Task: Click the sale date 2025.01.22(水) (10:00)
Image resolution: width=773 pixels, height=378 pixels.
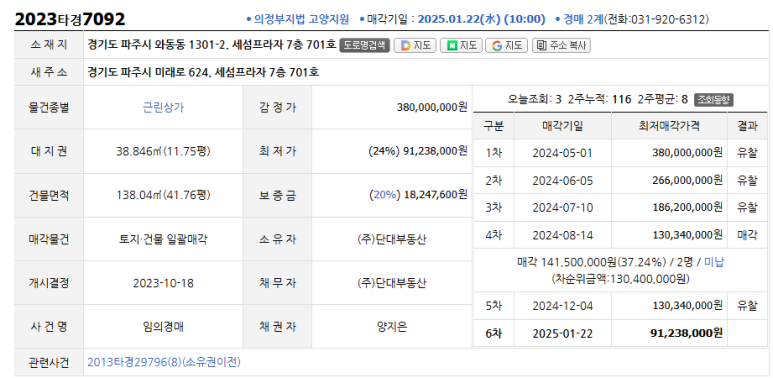Action: (481, 19)
